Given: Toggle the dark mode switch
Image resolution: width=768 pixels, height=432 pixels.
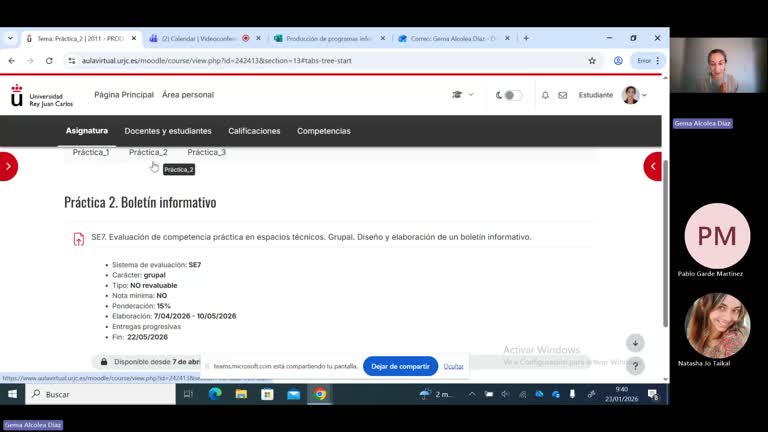Looking at the screenshot, I should [510, 95].
